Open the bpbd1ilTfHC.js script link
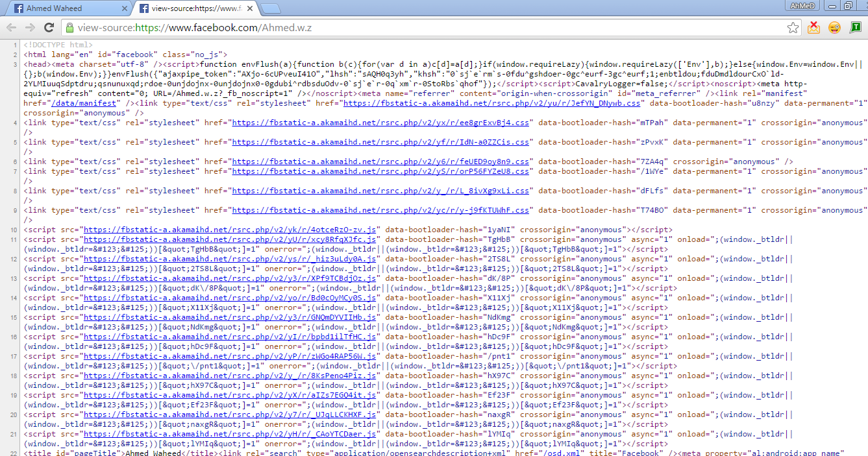This screenshot has height=456, width=868. click(230, 337)
